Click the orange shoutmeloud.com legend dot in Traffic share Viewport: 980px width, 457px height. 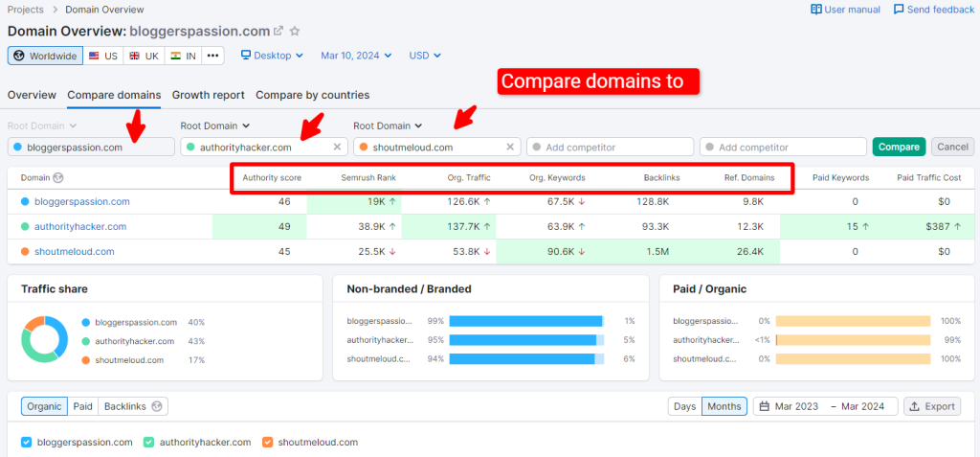pyautogui.click(x=85, y=360)
